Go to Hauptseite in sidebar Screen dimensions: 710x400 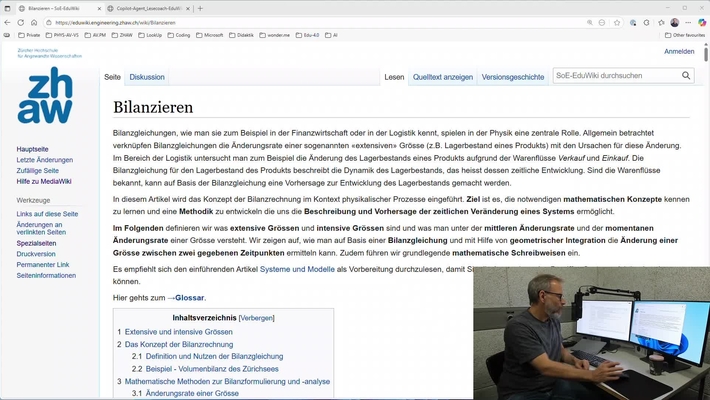tap(32, 149)
